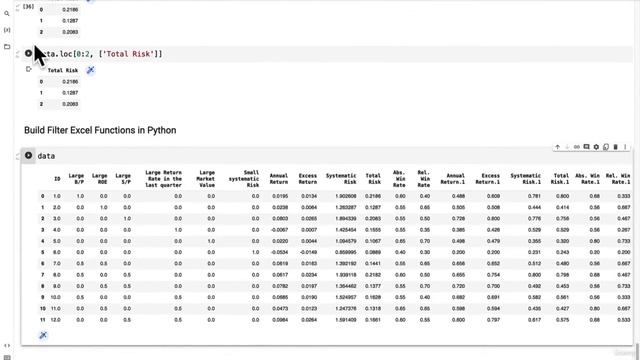This screenshot has width=640, height=360.
Task: Click the 'Annual Return.1' column header
Action: pos(453,179)
